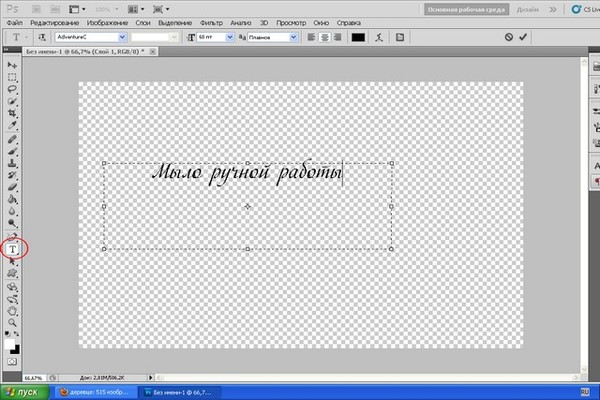Toggle text orientation in options bar
Viewport: 600px width, 400px height.
(x=41, y=37)
